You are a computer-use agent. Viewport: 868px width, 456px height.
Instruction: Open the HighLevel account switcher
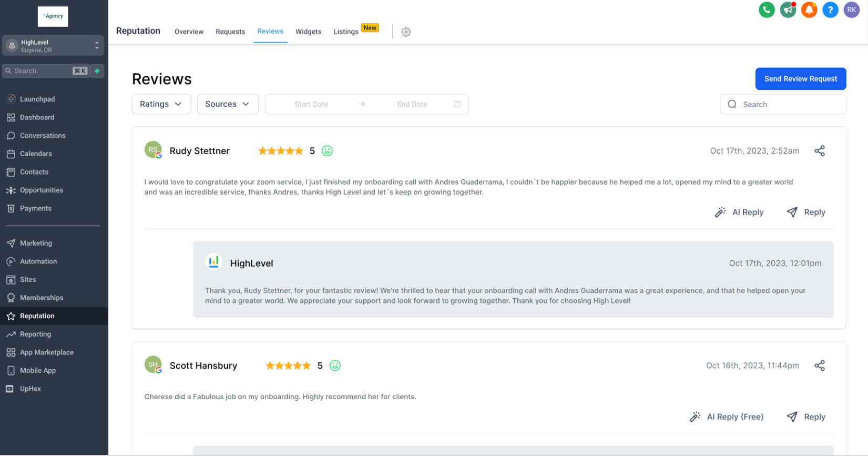click(x=53, y=46)
